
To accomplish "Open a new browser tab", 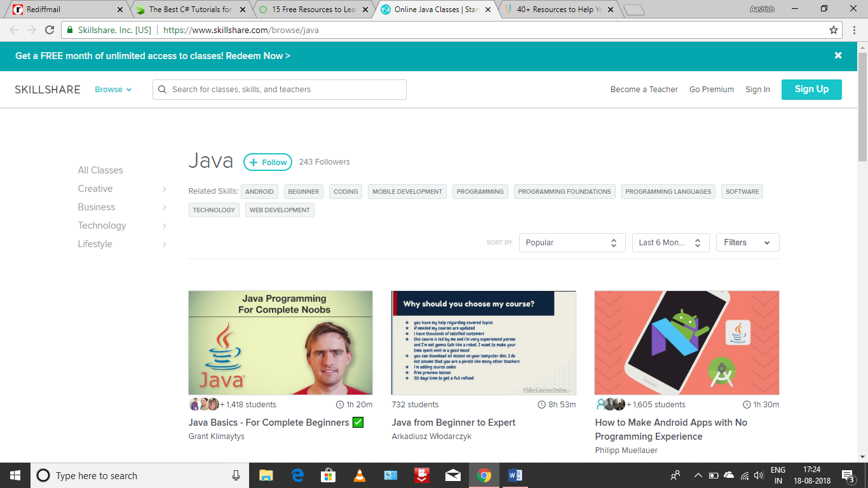I will pyautogui.click(x=634, y=10).
